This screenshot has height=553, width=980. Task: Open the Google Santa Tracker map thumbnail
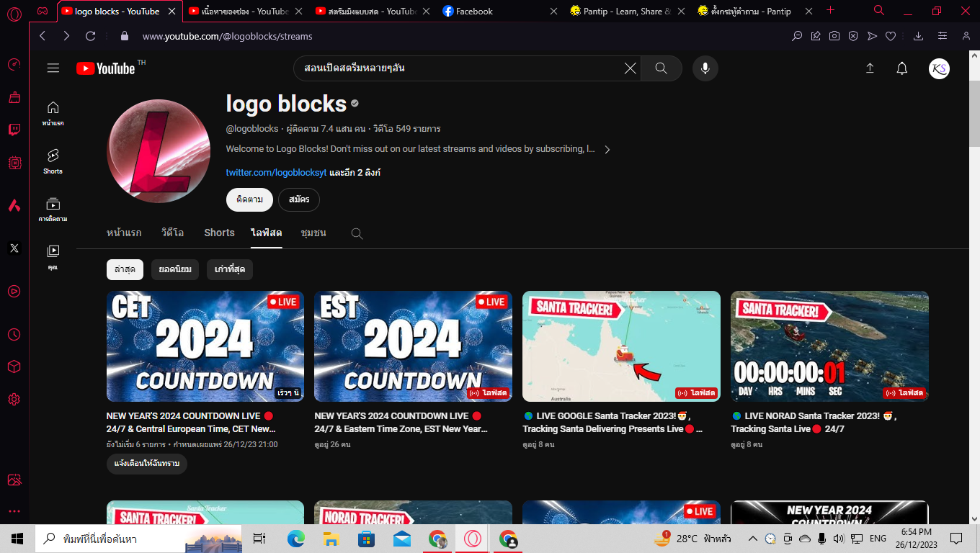[621, 346]
